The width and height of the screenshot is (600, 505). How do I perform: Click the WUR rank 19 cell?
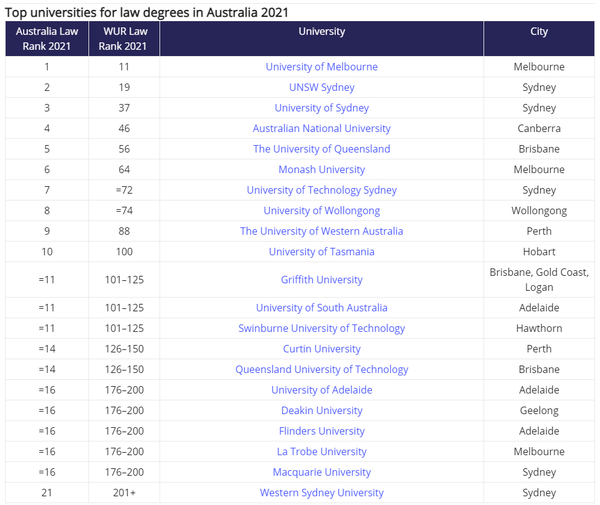point(124,87)
